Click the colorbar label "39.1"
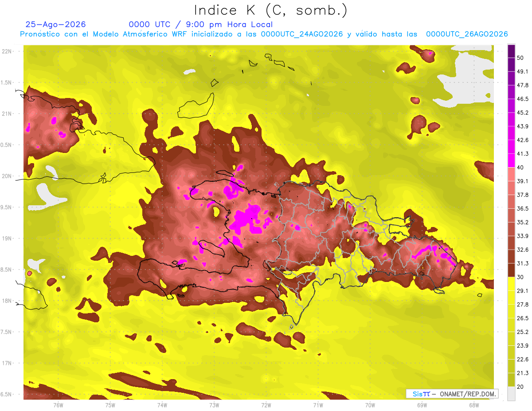 click(x=523, y=181)
